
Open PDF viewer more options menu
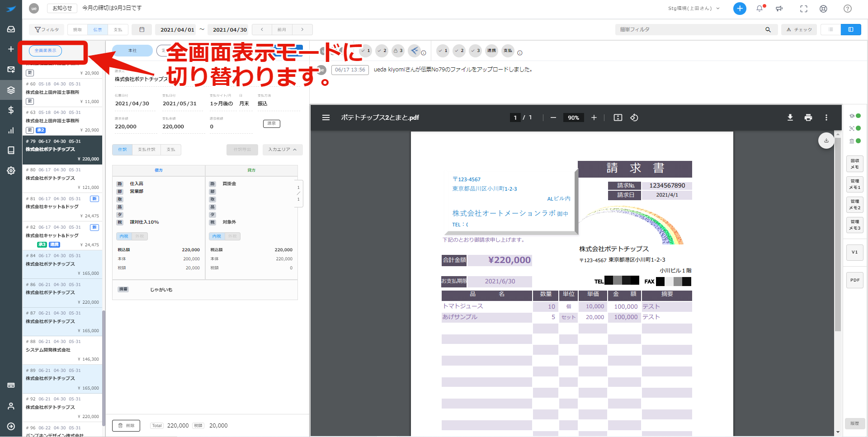click(x=826, y=117)
